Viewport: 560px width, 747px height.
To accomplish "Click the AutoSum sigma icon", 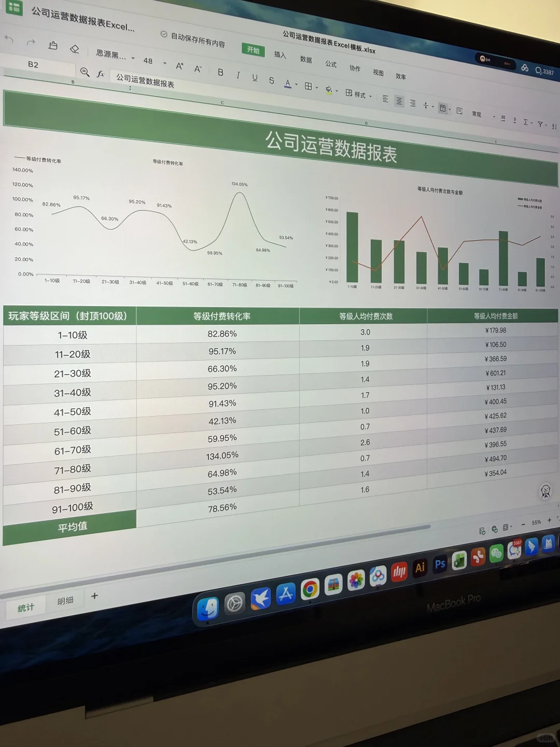I will [525, 121].
